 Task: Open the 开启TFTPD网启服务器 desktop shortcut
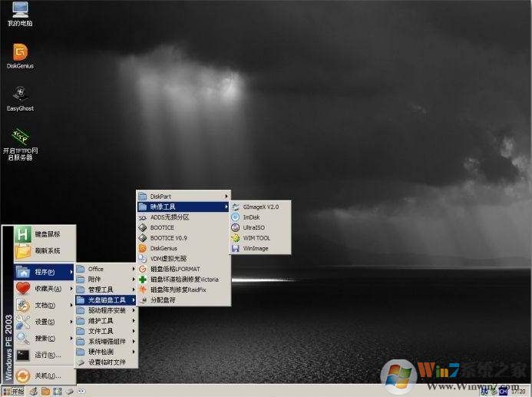pos(20,144)
